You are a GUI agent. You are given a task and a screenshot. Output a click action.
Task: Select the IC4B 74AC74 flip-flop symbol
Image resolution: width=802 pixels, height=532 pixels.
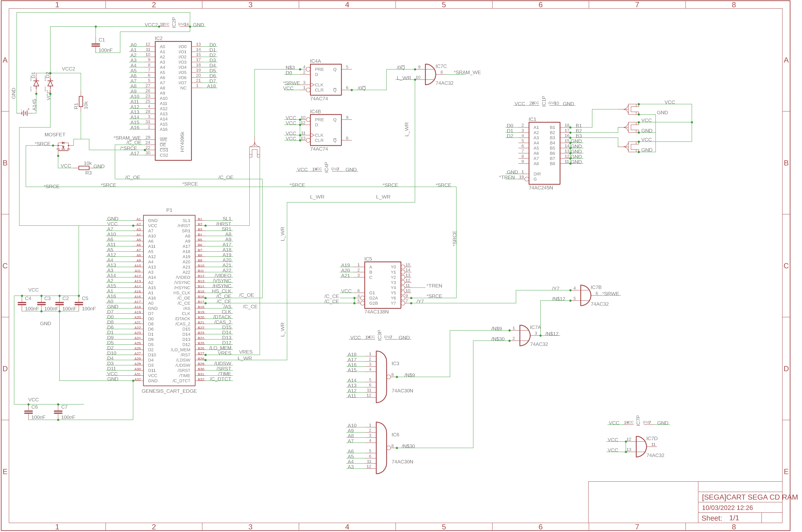tap(325, 130)
